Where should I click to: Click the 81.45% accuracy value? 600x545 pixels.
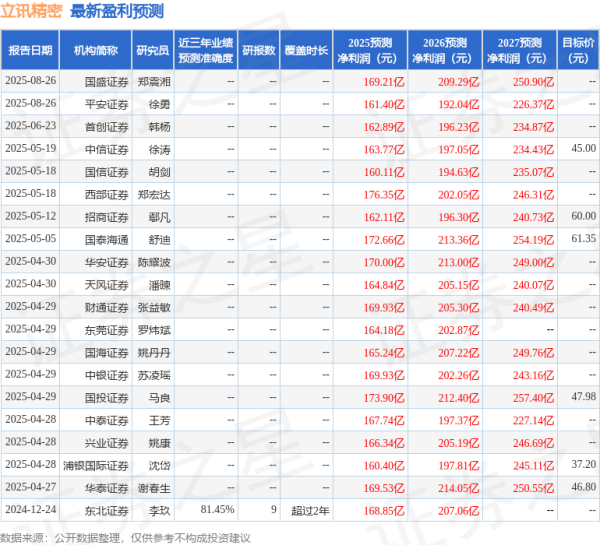(217, 509)
